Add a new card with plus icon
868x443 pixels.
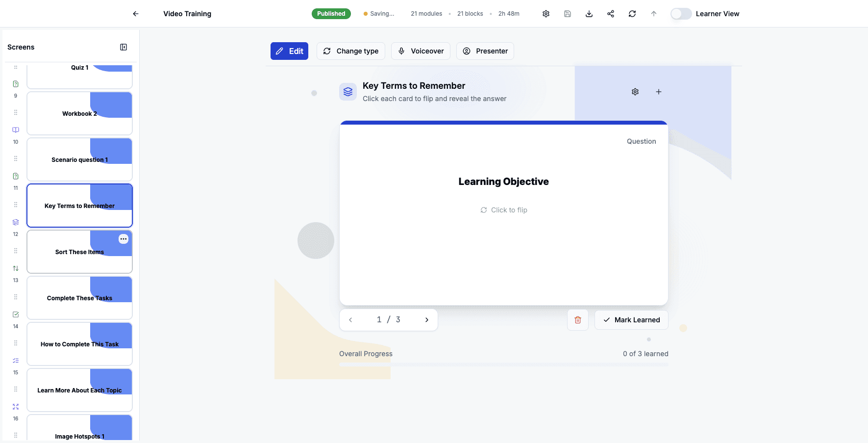point(659,92)
